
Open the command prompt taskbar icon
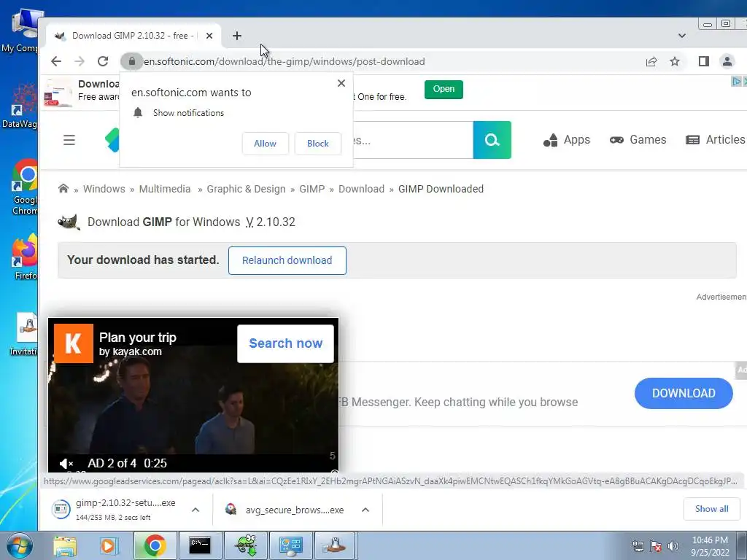tap(200, 545)
